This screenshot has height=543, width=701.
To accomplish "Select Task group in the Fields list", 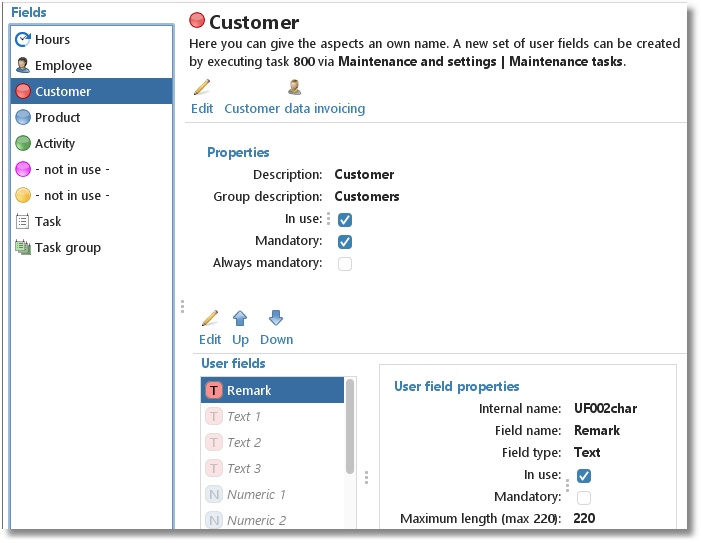I will [91, 247].
